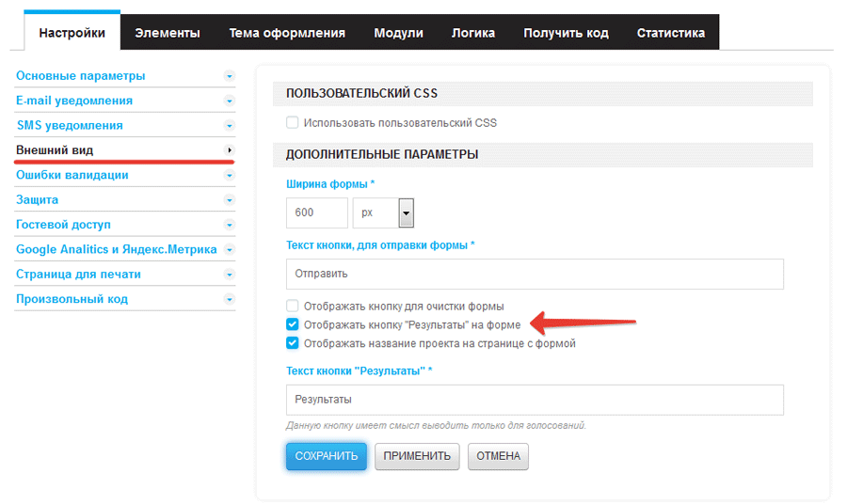Click the ПРИМЕНИТЬ button
This screenshot has height=504, width=847.
pos(417,456)
